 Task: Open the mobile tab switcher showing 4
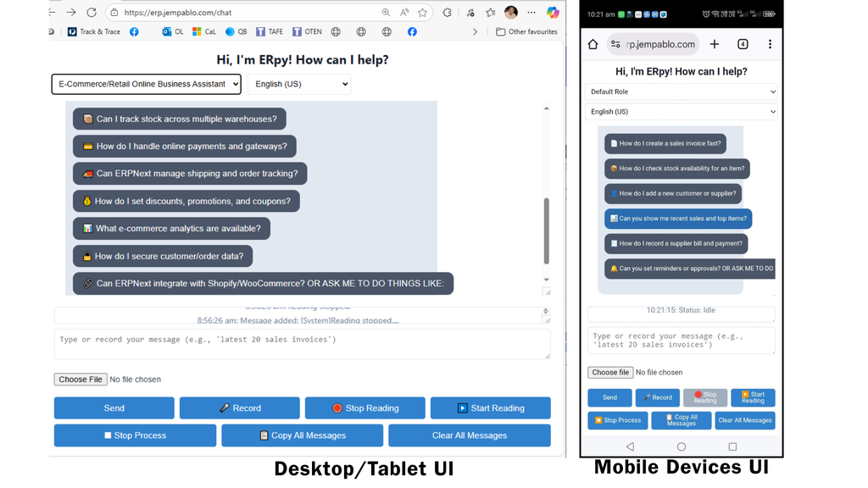(x=743, y=44)
